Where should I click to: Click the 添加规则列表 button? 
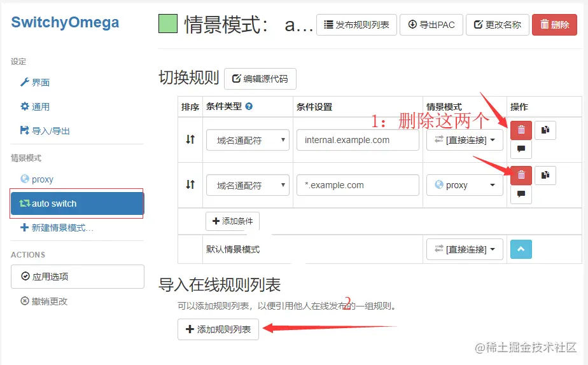tap(218, 329)
